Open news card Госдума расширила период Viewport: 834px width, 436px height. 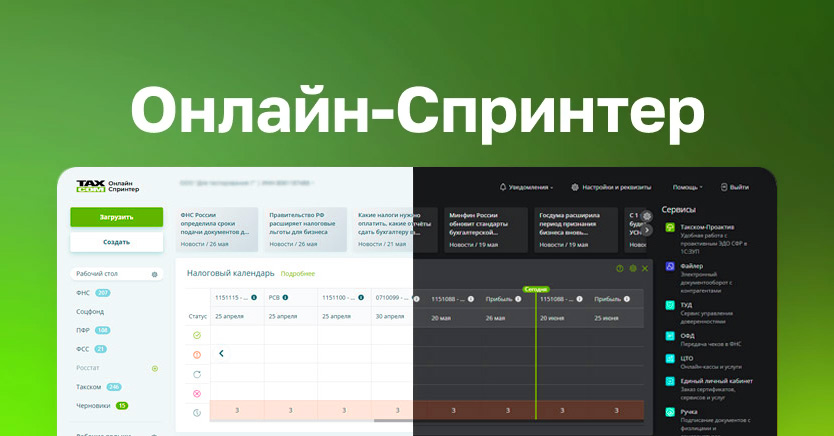(576, 230)
